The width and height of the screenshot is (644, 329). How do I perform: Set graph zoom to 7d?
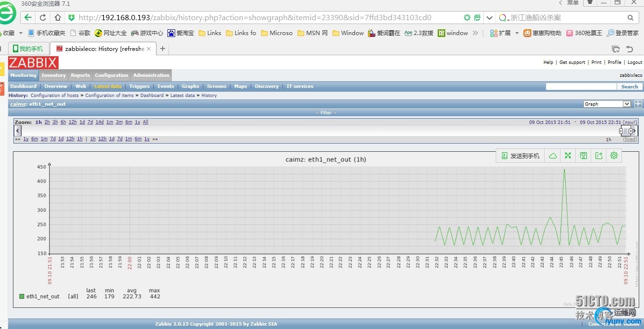tap(90, 122)
